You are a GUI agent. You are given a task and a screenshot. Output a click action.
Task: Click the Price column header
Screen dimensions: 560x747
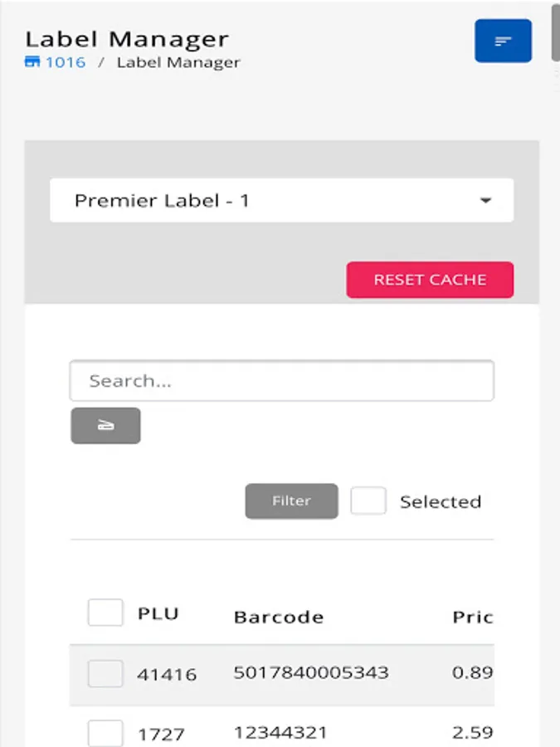472,617
